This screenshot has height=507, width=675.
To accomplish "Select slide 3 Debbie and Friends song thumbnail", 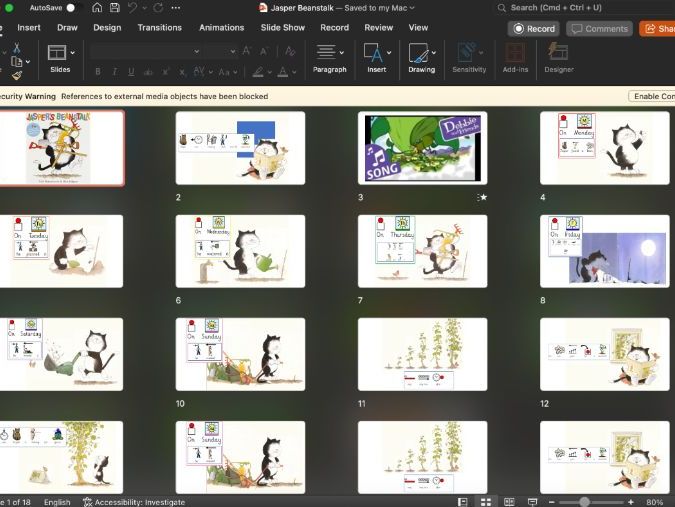I will pyautogui.click(x=422, y=148).
